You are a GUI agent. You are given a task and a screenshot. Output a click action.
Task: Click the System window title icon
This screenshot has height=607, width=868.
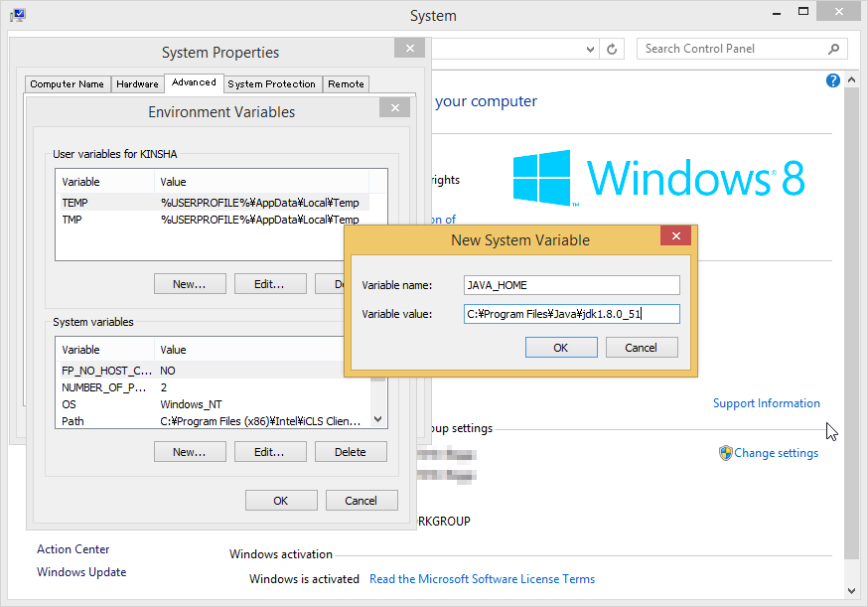point(18,15)
